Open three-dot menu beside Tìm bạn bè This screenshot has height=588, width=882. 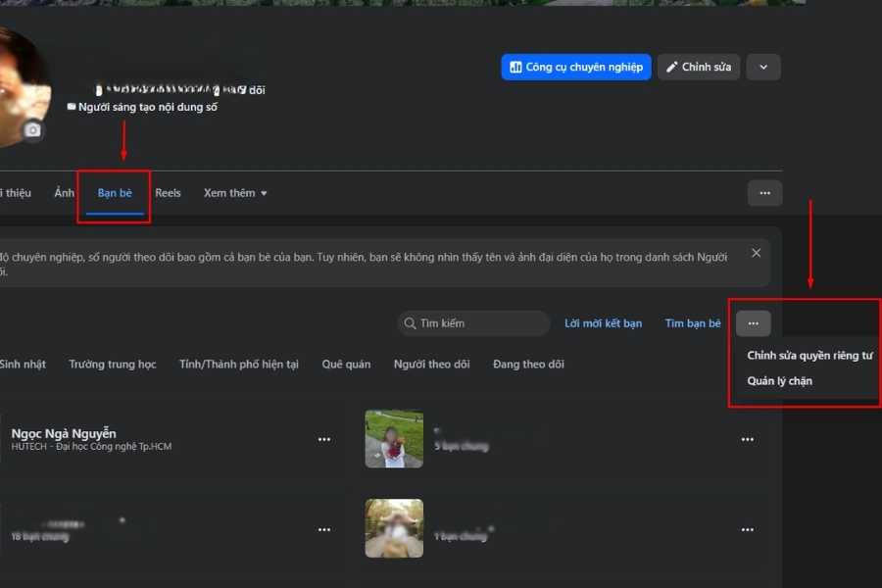[753, 323]
